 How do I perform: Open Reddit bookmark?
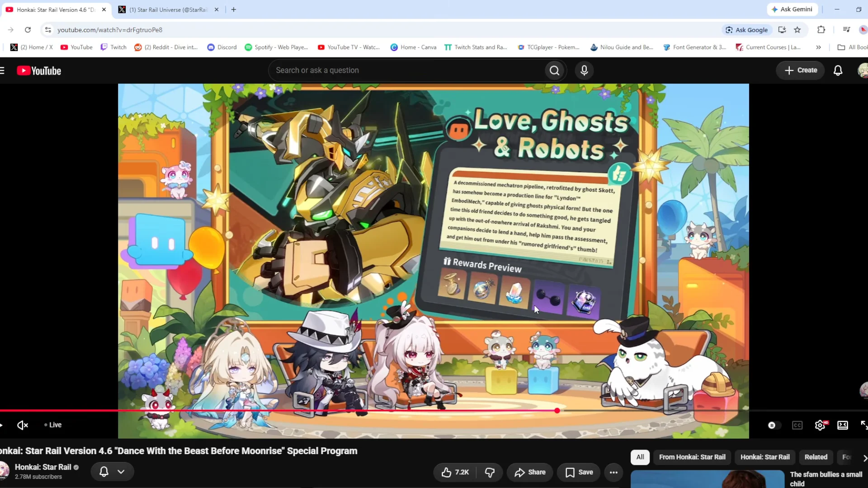[x=166, y=47]
